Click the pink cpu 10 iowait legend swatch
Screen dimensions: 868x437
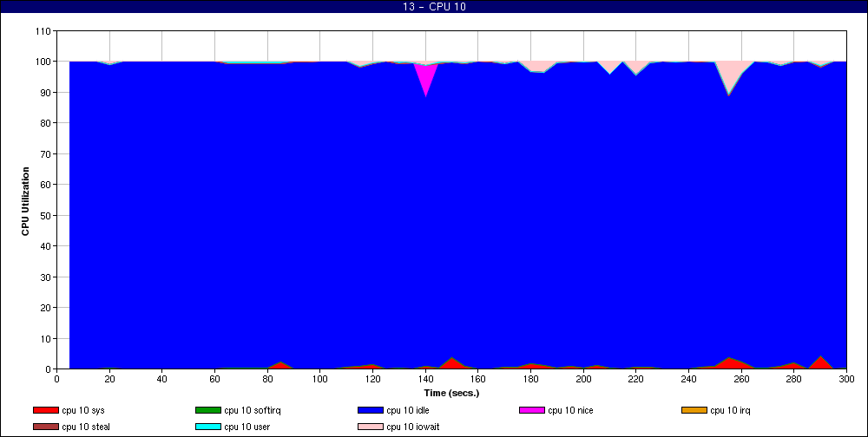[x=371, y=427]
